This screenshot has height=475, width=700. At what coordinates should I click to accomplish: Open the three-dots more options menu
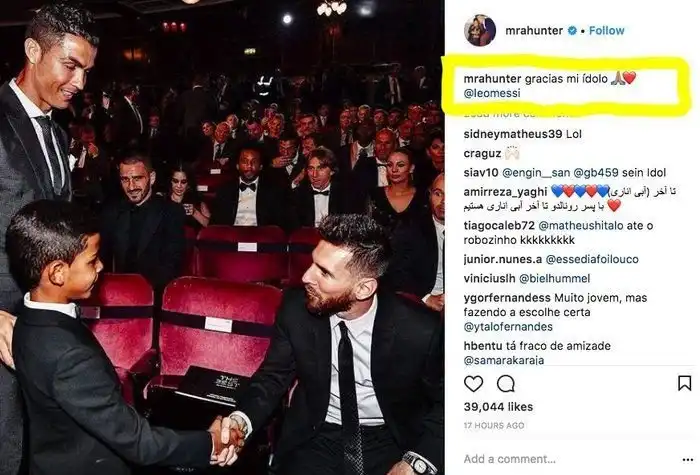coord(688,460)
